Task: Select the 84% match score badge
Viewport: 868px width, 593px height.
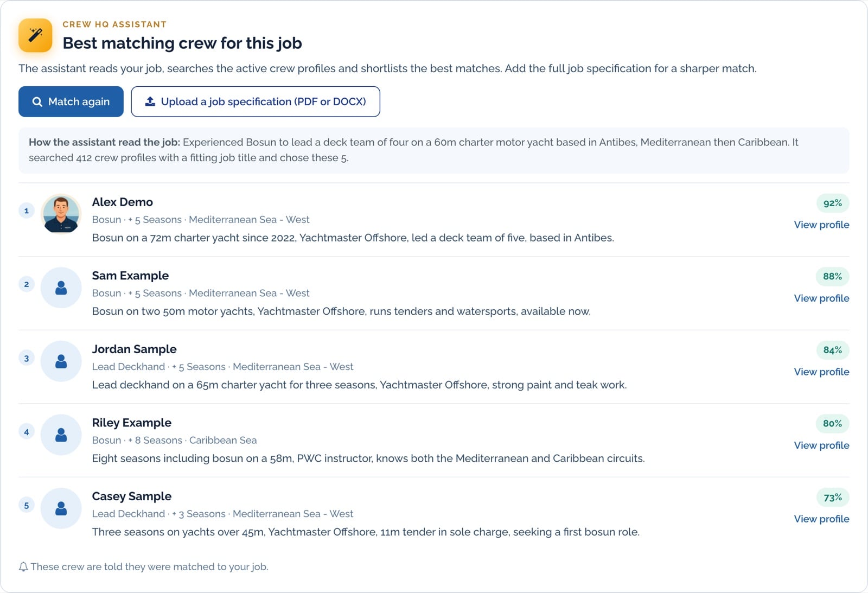Action: click(833, 350)
